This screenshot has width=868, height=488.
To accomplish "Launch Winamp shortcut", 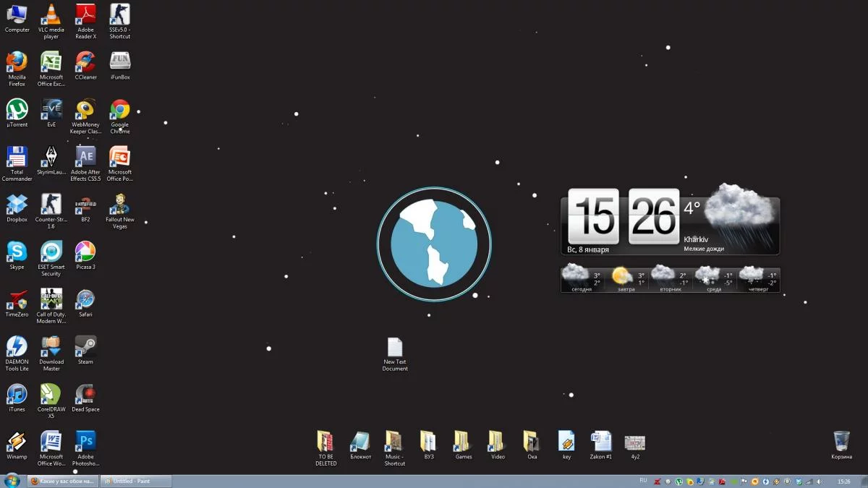I will coord(17,446).
